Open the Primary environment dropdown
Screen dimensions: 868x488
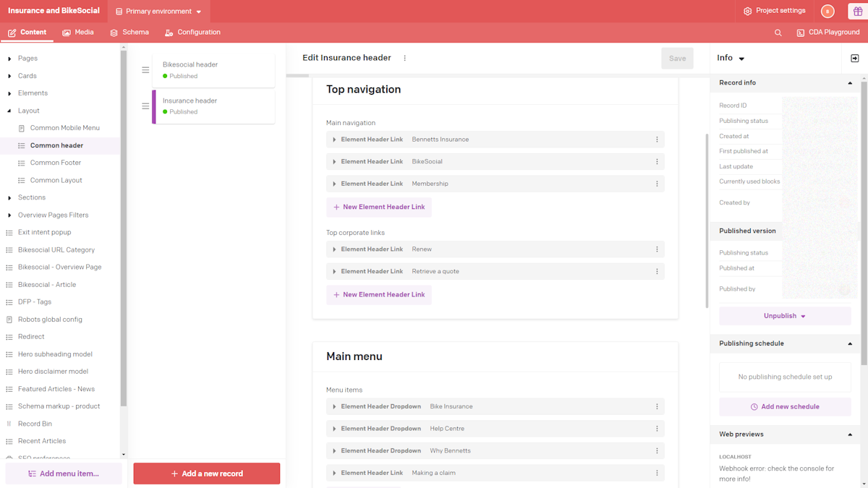[x=159, y=12]
